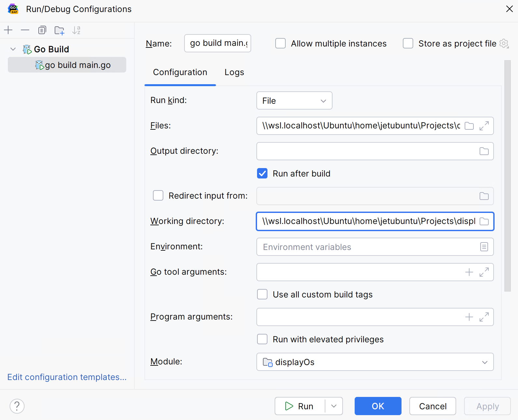Select the Configuration tab
Image resolution: width=518 pixels, height=420 pixels.
[x=180, y=72]
